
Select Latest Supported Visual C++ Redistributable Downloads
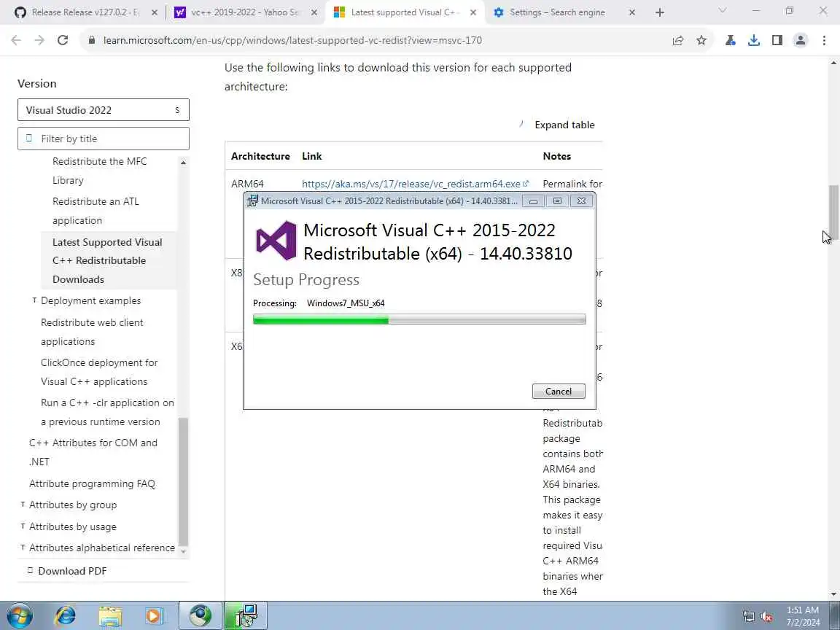pyautogui.click(x=107, y=261)
